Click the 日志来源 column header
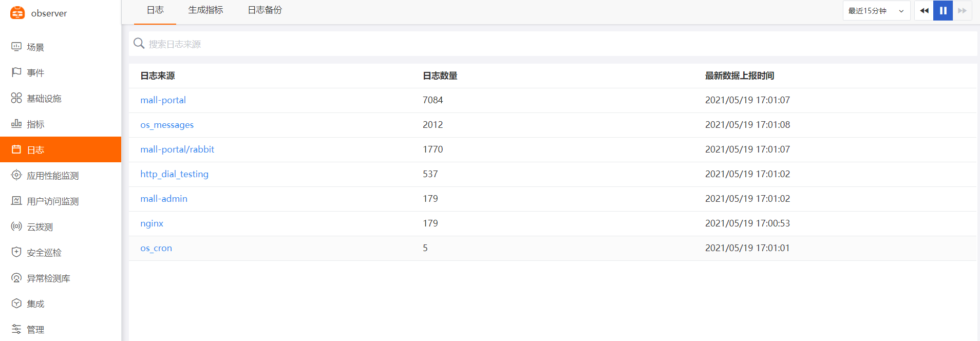 158,75
